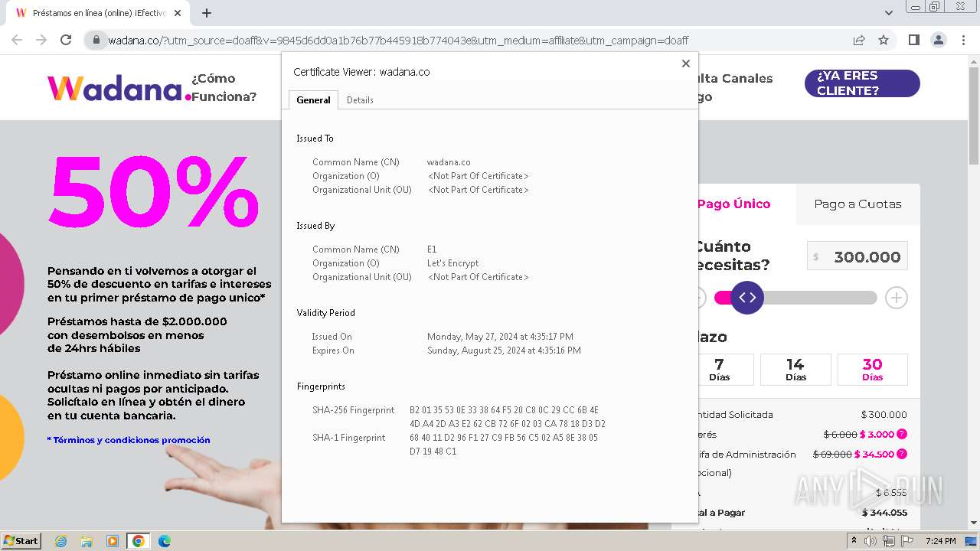This screenshot has width=980, height=551.
Task: Share this page icon
Action: [x=859, y=40]
